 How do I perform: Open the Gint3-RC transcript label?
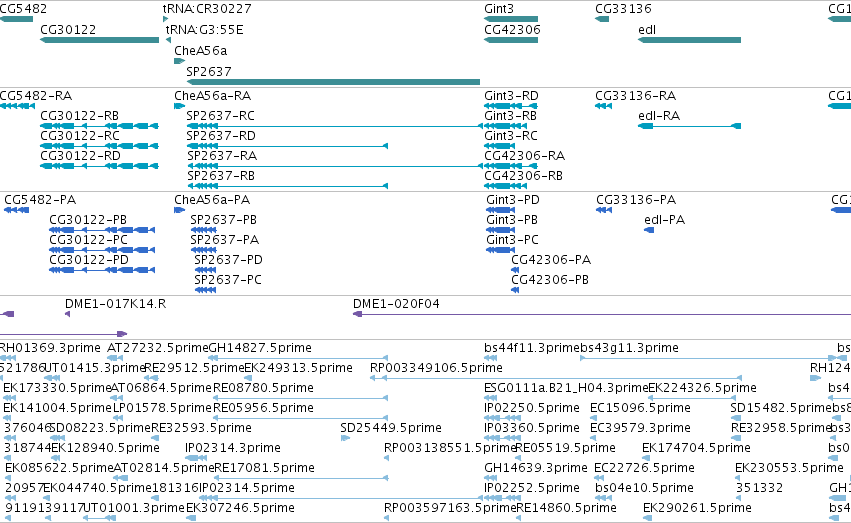[511, 136]
